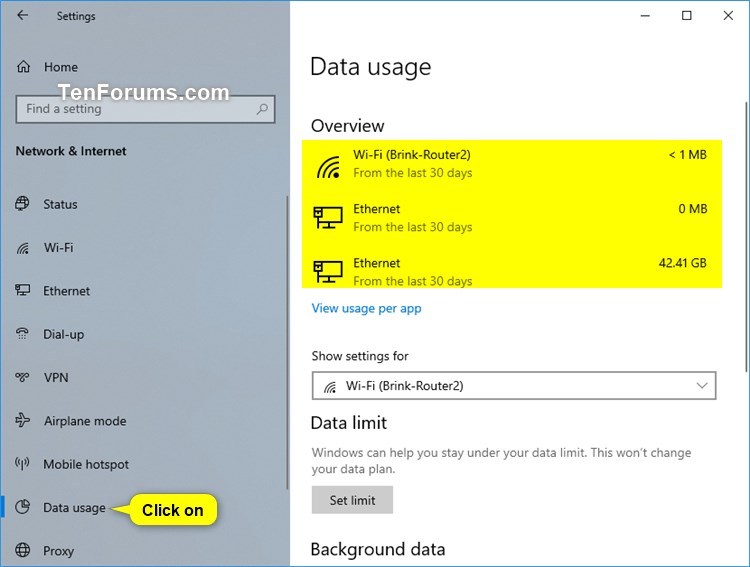Click the Airplane mode icon
The height and width of the screenshot is (567, 750).
click(22, 420)
